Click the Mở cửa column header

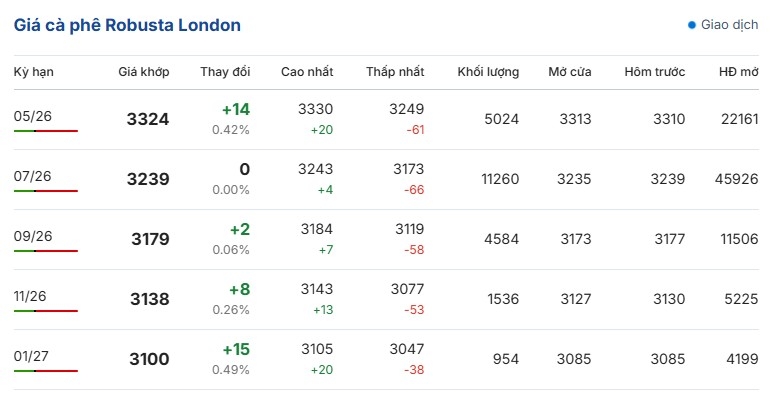(x=570, y=72)
